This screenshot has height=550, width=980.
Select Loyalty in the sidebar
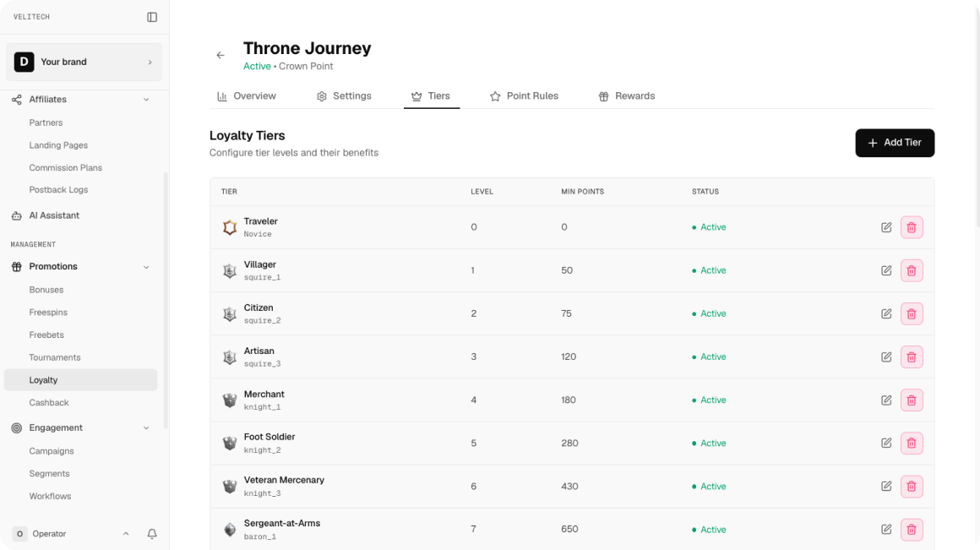[x=80, y=380]
